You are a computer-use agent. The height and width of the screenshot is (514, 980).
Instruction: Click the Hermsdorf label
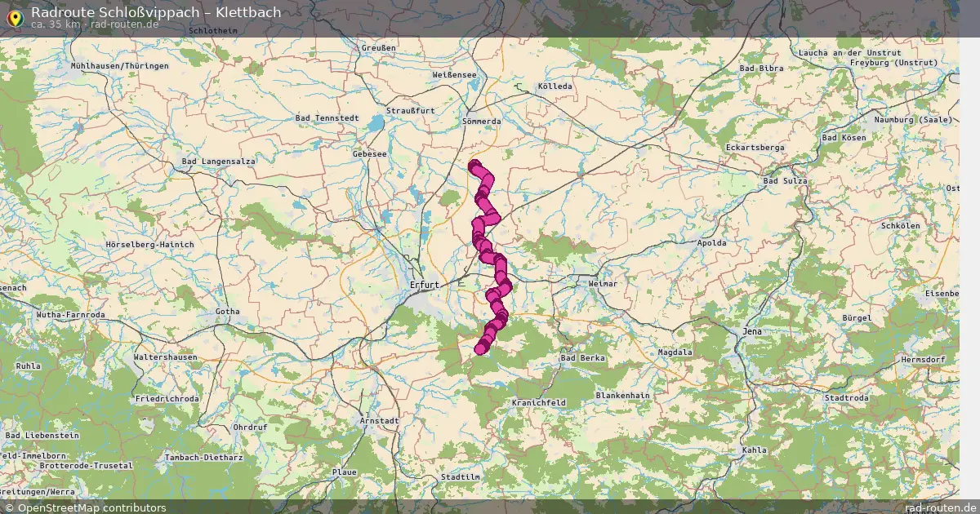point(922,360)
